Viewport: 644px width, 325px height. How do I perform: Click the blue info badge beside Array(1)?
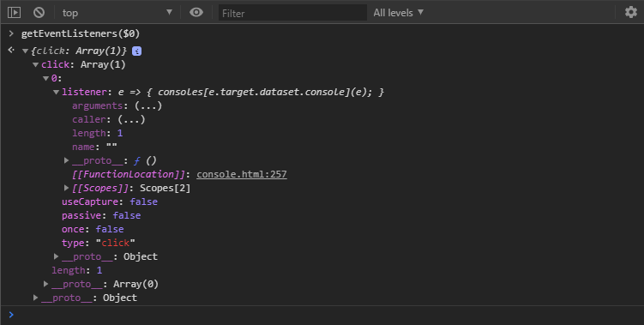tap(136, 51)
